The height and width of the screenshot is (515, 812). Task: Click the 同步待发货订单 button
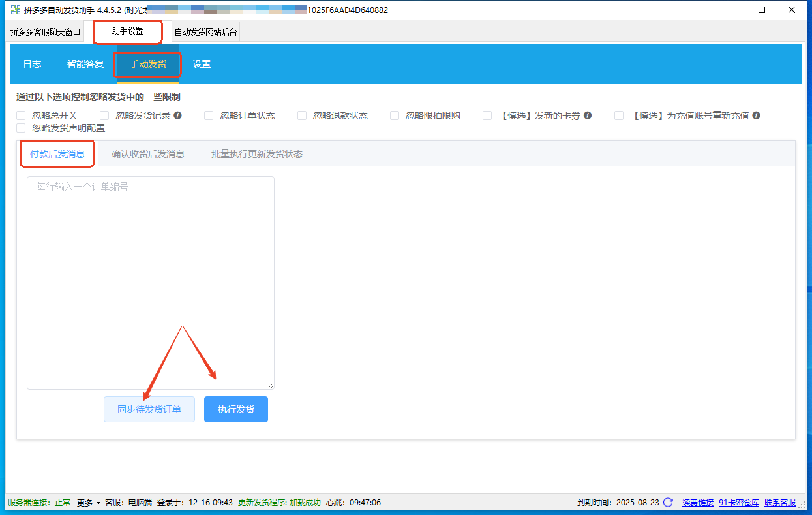(149, 409)
